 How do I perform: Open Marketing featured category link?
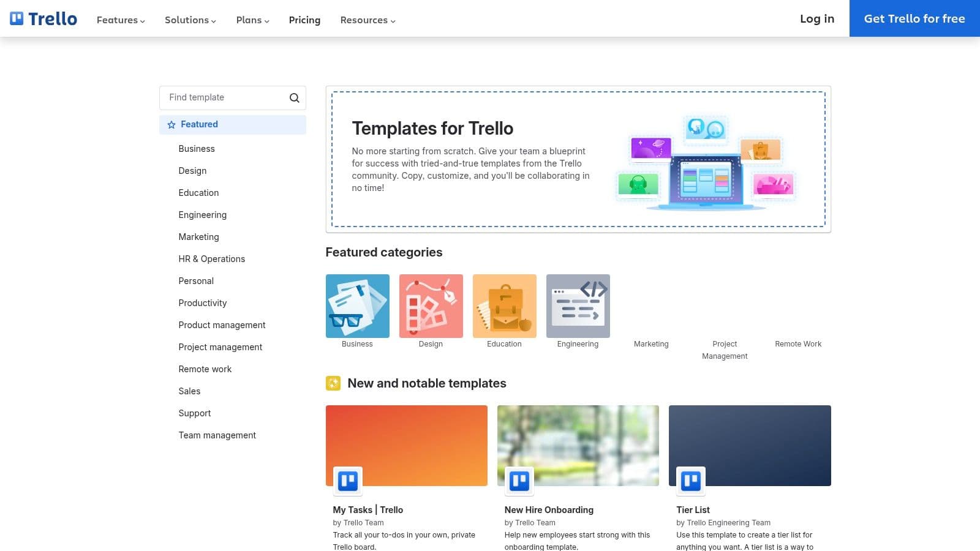click(x=651, y=344)
